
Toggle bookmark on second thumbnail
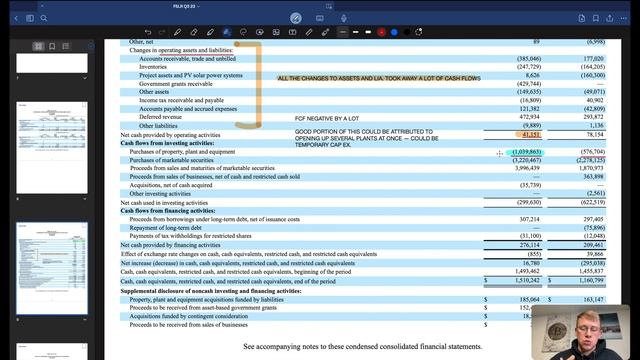click(x=84, y=105)
